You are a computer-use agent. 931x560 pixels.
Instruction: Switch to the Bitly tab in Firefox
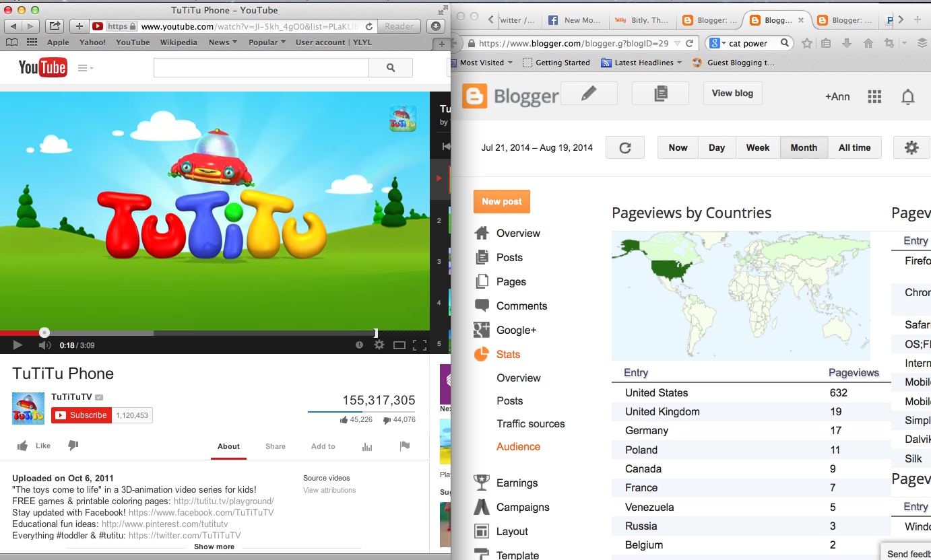tap(642, 20)
